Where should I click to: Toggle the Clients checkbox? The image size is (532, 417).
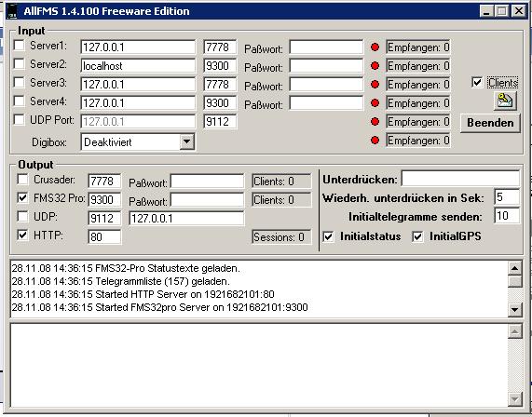tap(477, 83)
